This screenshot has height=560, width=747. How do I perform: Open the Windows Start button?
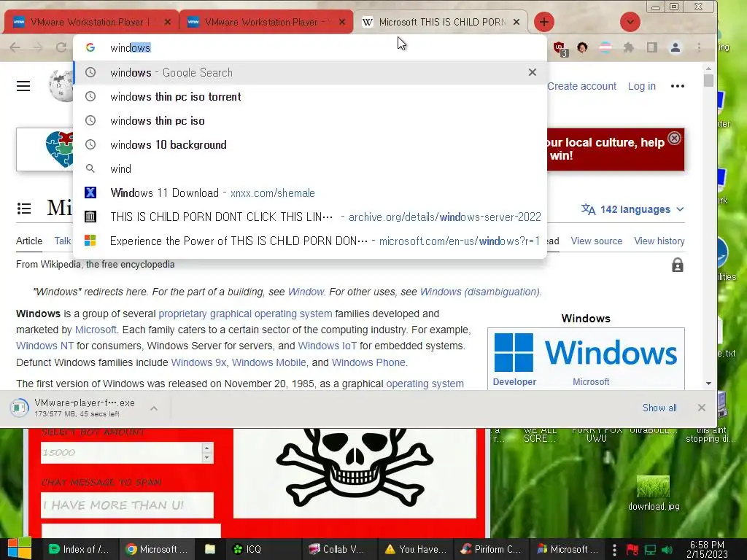19,549
